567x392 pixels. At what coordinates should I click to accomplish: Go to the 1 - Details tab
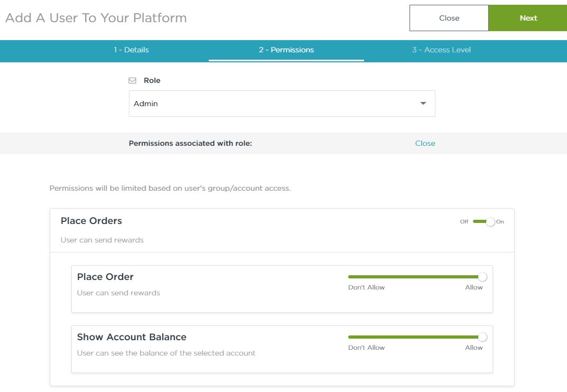(x=131, y=50)
